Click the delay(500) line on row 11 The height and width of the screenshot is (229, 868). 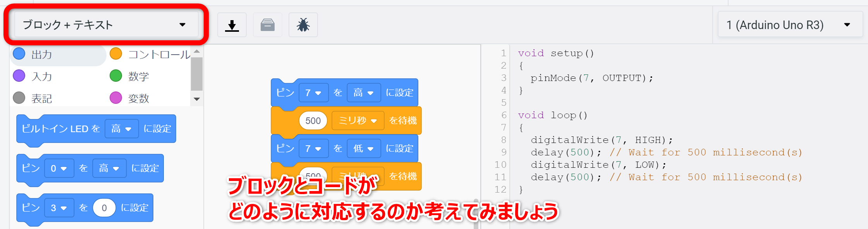666,177
